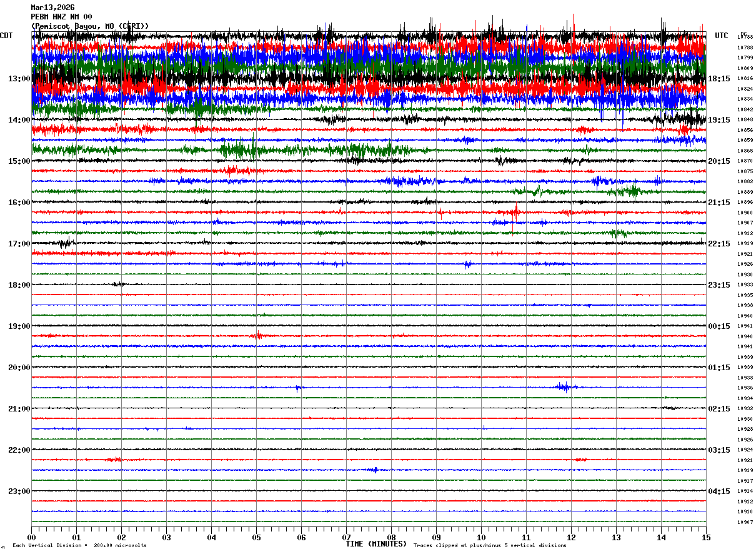The image size is (756, 554).
Task: Click the 21:15 UTC time label
Action: 719,203
